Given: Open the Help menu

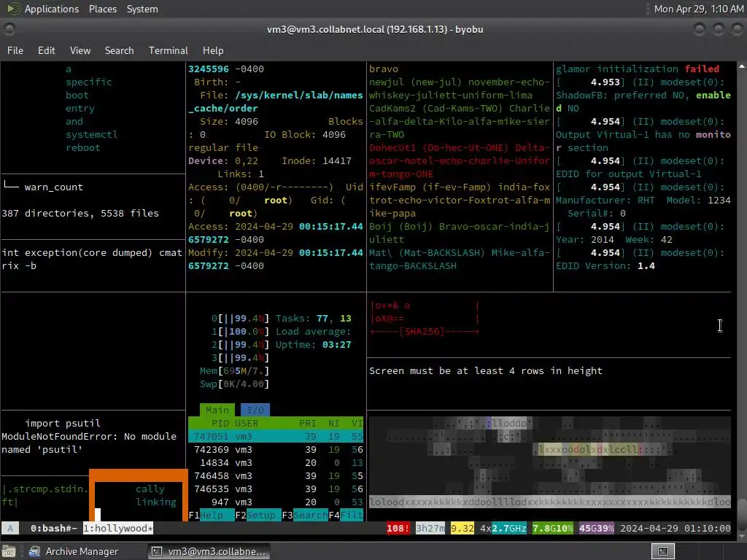Looking at the screenshot, I should click(213, 50).
